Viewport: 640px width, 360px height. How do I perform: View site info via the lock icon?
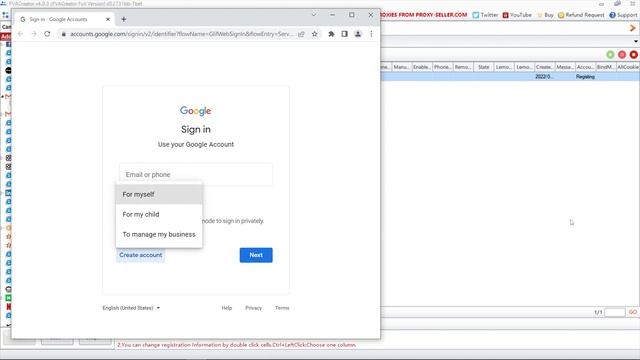tap(64, 34)
